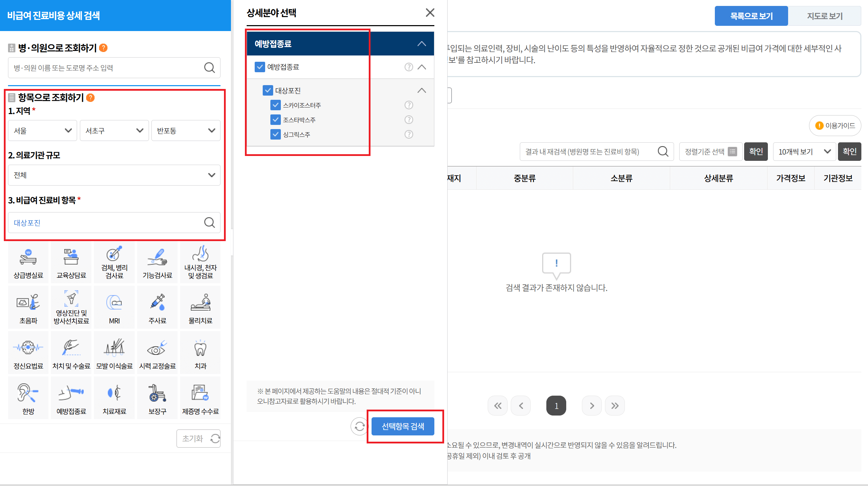Screen dimensions: 868x486
Task: Open the 10개씩 보기 results dropdown
Action: [804, 151]
